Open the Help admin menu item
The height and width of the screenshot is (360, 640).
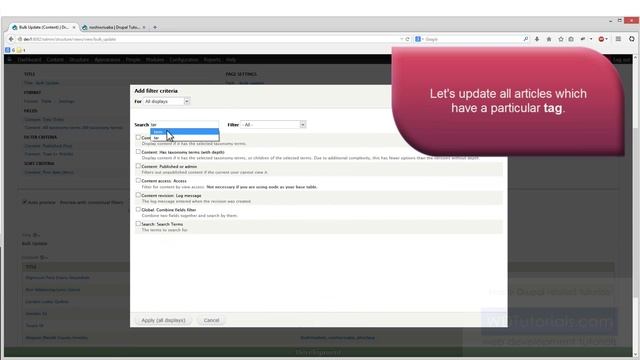(231, 60)
